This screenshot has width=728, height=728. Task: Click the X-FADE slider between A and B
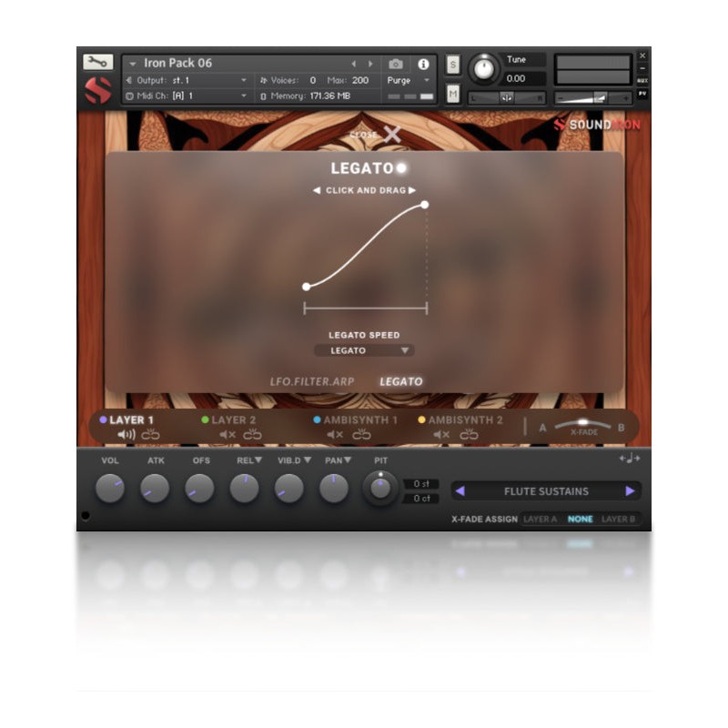(583, 425)
